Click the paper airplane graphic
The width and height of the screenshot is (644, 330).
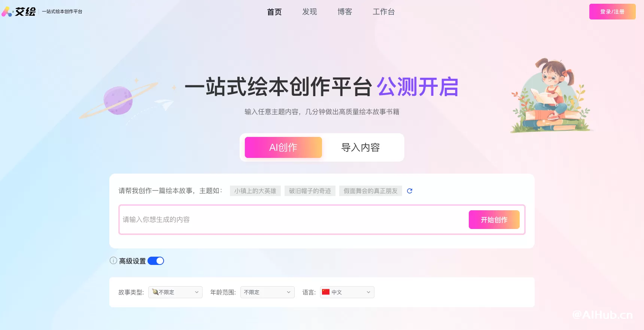pos(164,104)
